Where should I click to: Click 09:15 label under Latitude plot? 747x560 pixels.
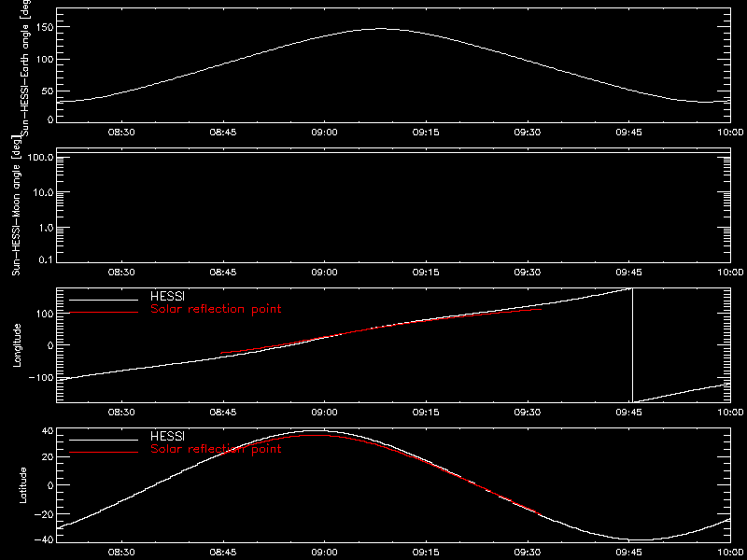pos(426,553)
